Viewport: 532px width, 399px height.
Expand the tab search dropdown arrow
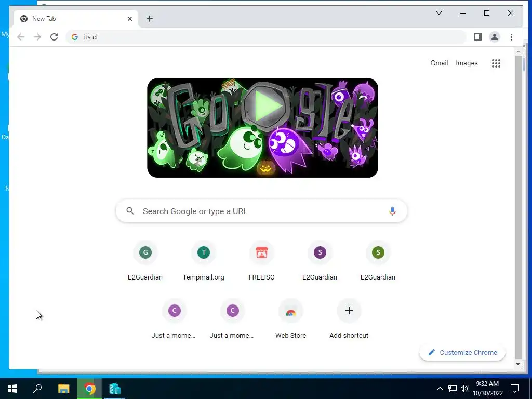(x=438, y=13)
